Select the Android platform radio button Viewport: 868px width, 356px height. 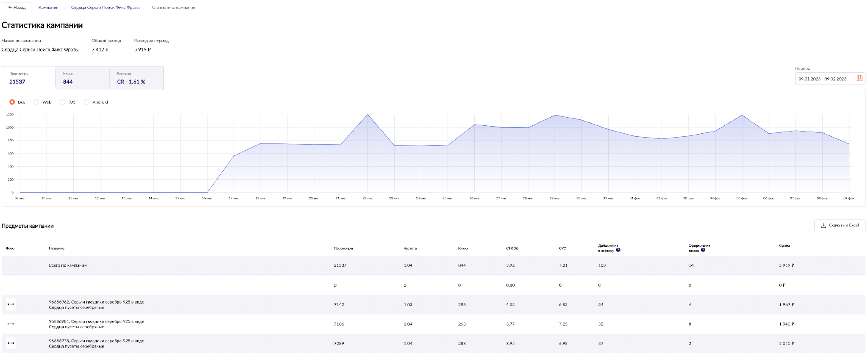[x=87, y=102]
